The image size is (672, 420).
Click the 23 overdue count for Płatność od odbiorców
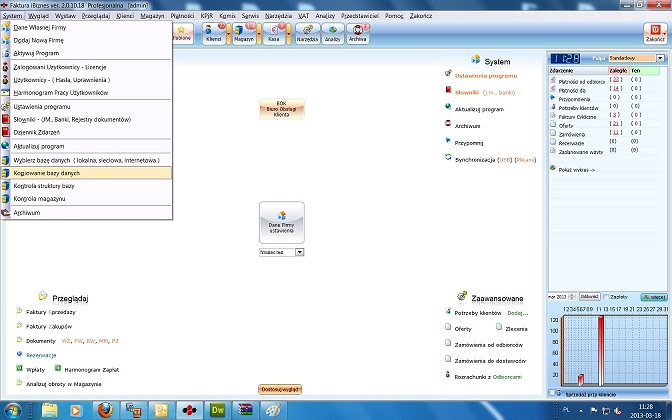pyautogui.click(x=615, y=80)
